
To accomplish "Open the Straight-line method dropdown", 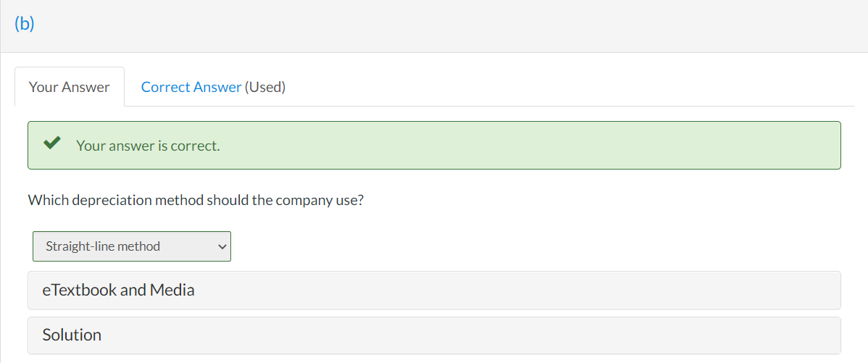I will tap(131, 246).
